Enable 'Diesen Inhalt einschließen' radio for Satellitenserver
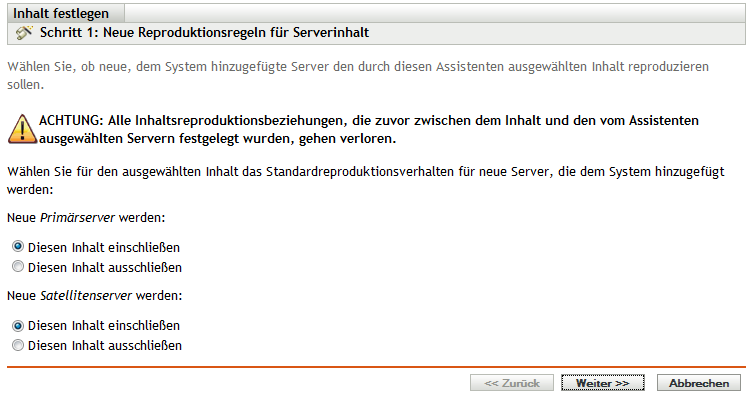Image resolution: width=753 pixels, height=397 pixels. tap(18, 325)
